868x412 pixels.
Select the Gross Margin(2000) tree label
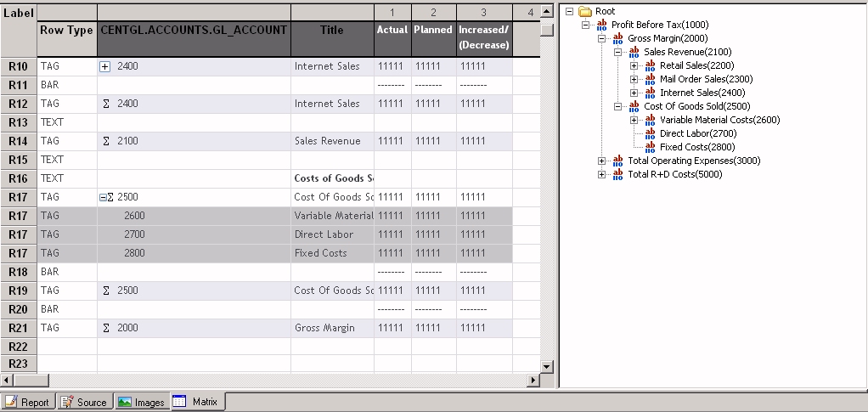668,39
